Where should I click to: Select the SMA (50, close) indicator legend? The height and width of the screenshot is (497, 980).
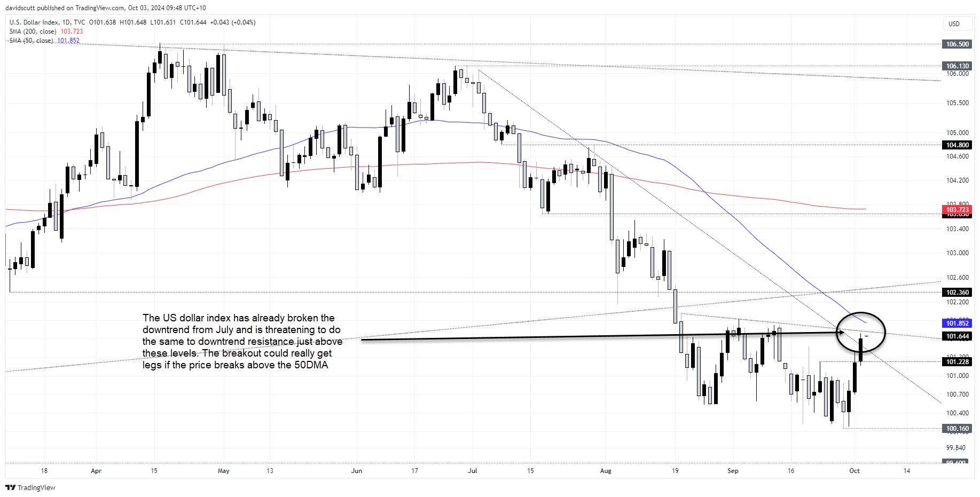click(31, 41)
